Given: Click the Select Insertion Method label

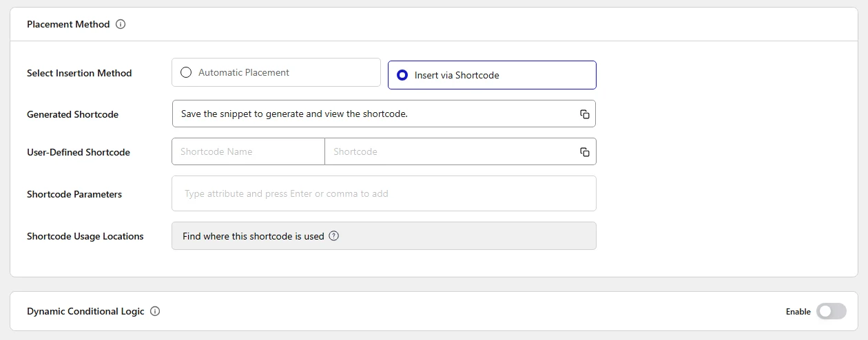Looking at the screenshot, I should tap(79, 73).
